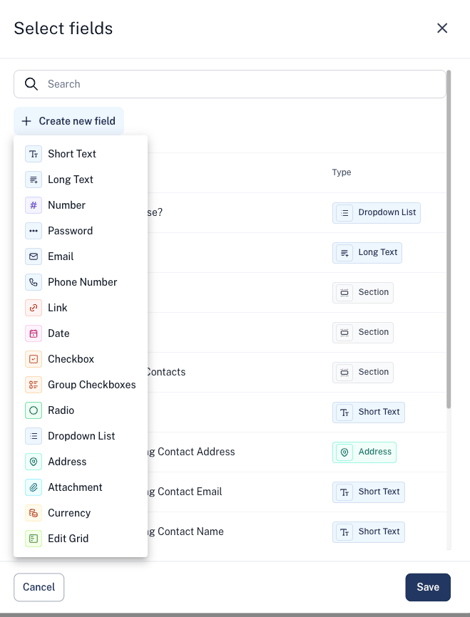Click the Currency coins icon
Screen dimensions: 470x617
33,513
